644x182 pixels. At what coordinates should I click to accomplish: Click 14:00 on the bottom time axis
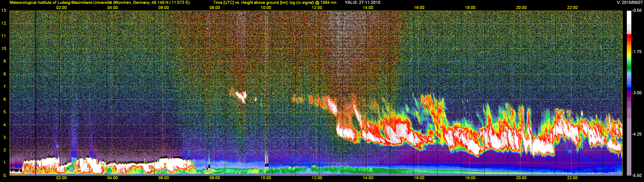[368, 178]
